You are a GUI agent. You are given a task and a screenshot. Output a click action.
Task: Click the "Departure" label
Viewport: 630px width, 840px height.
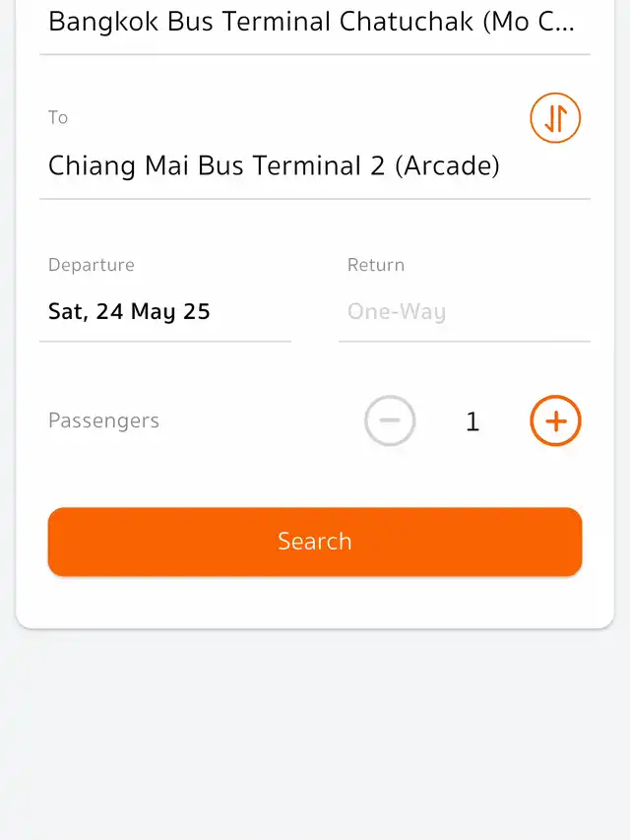(x=92, y=265)
